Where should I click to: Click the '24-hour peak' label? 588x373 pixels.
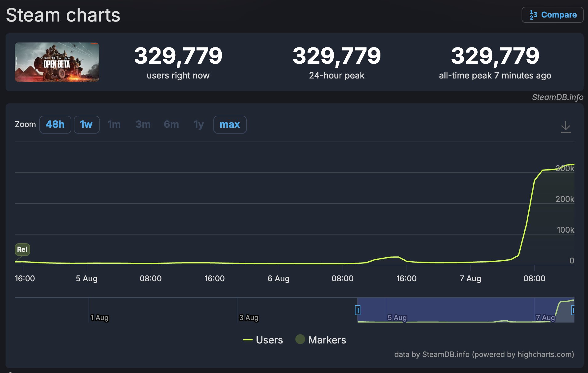(x=336, y=75)
